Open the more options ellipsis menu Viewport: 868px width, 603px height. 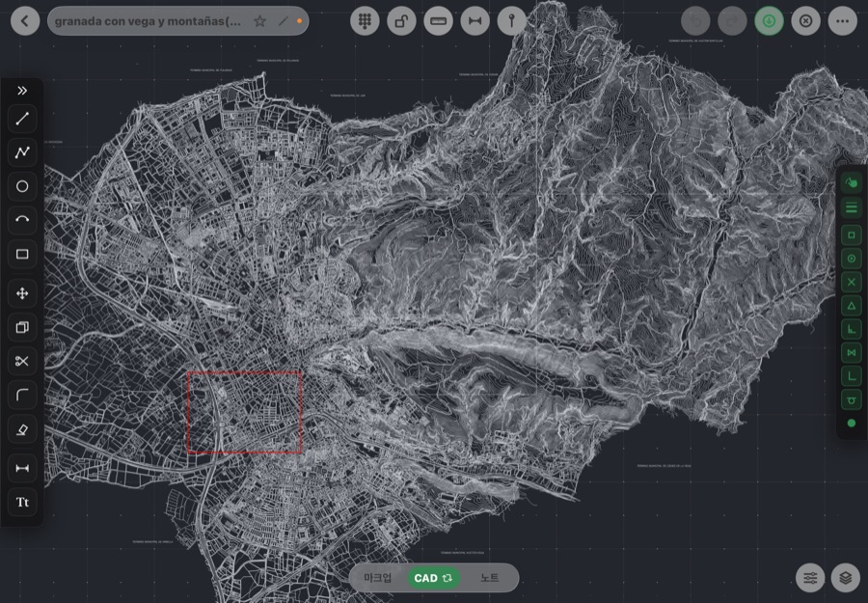[843, 21]
